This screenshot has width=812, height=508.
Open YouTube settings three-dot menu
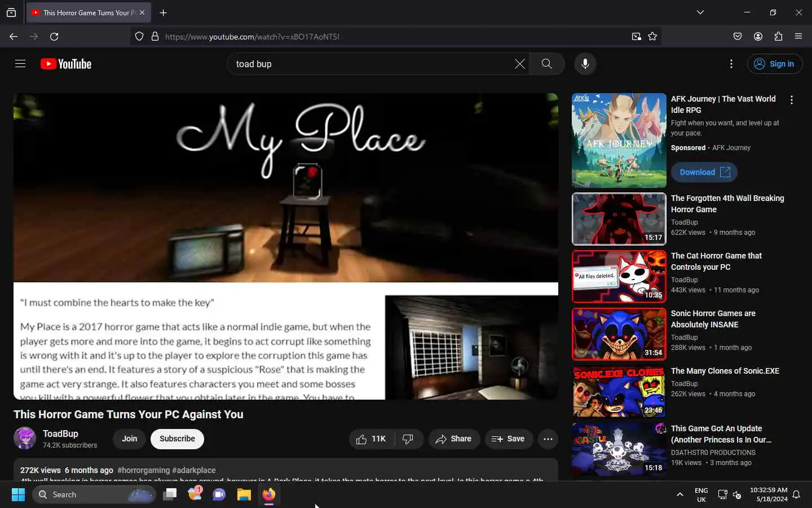[731, 64]
